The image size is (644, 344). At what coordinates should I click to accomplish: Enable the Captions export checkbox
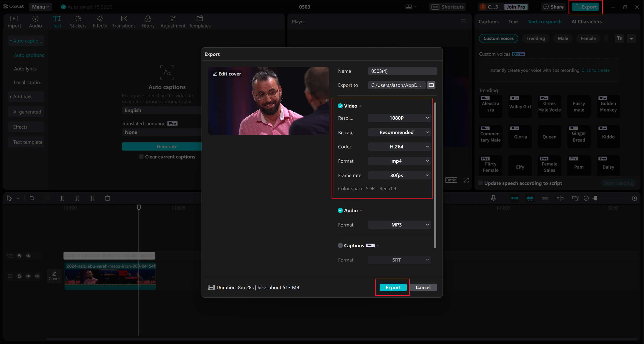click(340, 246)
